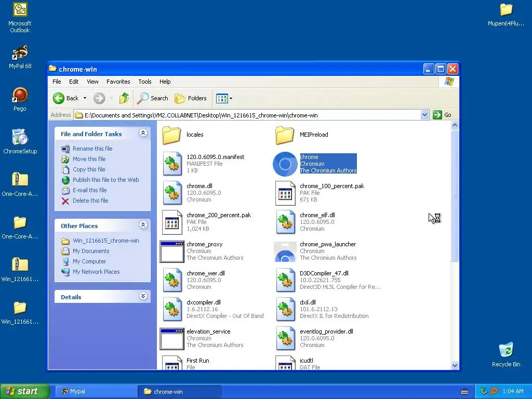Click the magnifier icon in system tray
Image resolution: width=532 pixels, height=399 pixels.
click(x=494, y=391)
